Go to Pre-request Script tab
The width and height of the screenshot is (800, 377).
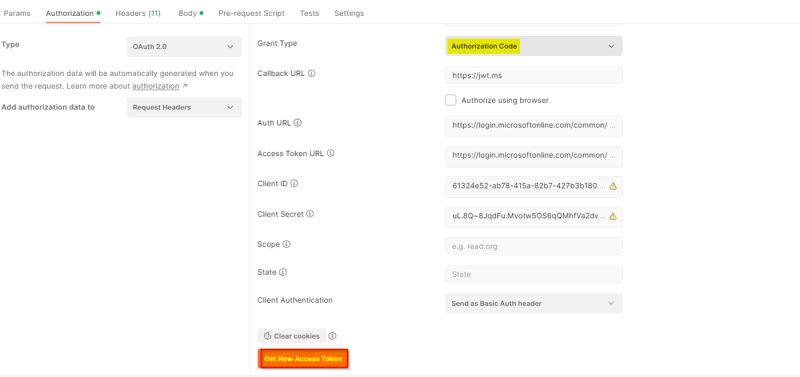click(252, 13)
